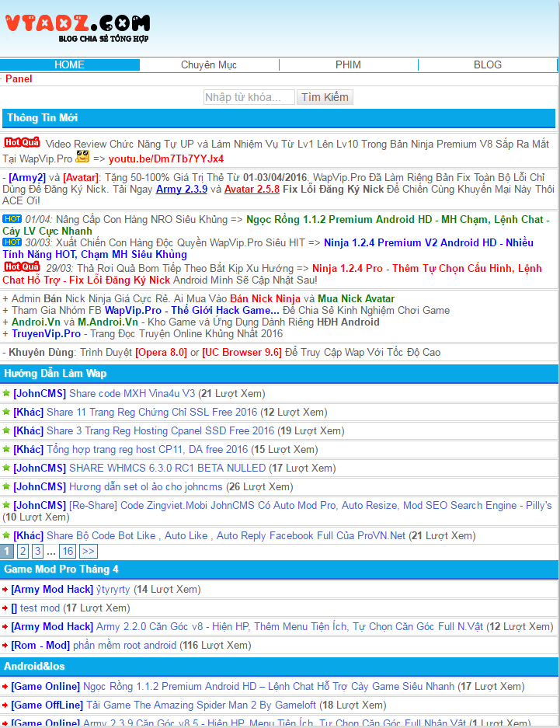Open phần mềm root android post

(x=124, y=645)
